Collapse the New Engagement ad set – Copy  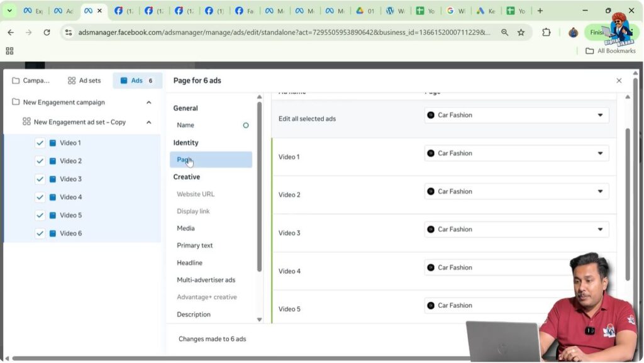pyautogui.click(x=149, y=122)
